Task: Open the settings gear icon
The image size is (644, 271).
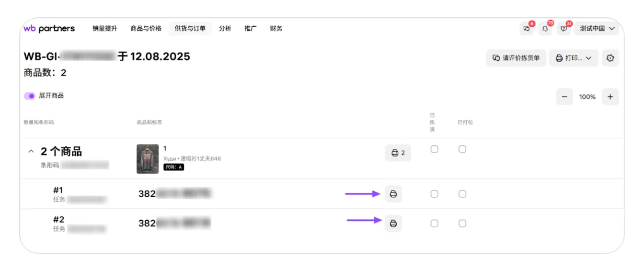Action: (610, 58)
